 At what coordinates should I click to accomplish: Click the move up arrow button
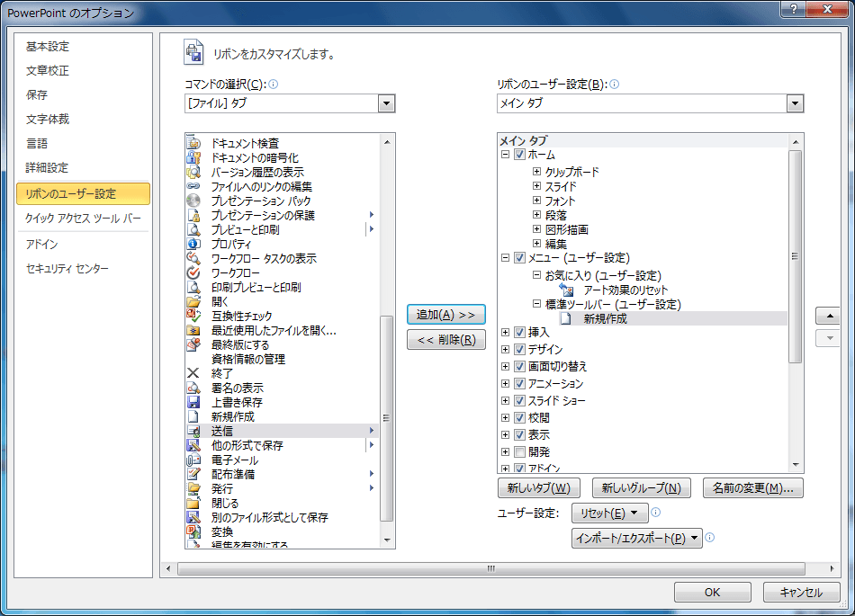(830, 316)
